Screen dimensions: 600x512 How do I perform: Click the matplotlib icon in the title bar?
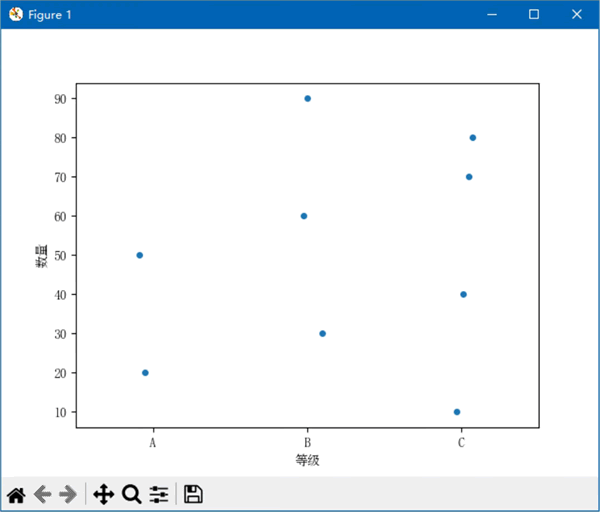[16, 15]
